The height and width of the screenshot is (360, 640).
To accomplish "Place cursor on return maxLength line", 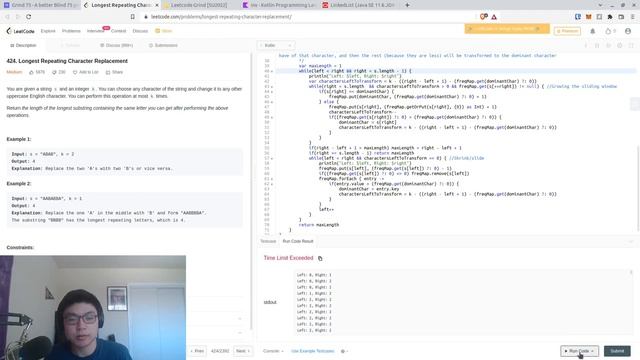I will point(319,225).
